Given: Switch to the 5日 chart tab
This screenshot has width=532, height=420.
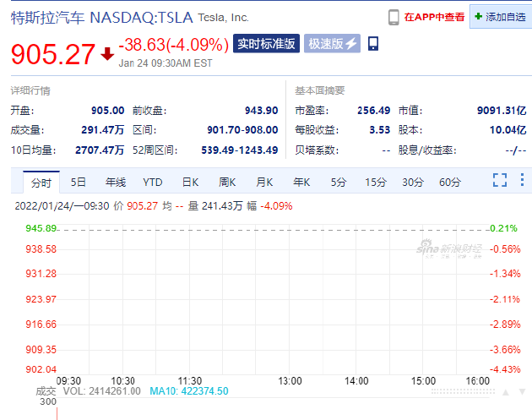Looking at the screenshot, I should (x=78, y=183).
